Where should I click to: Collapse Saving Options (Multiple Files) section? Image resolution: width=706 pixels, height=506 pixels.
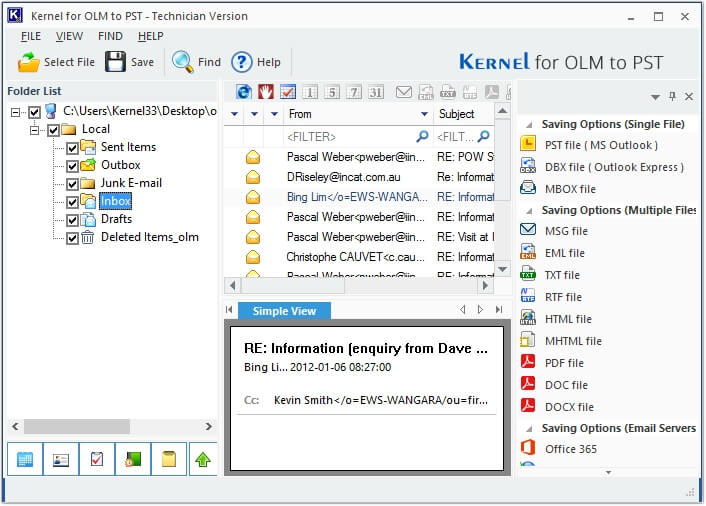530,211
